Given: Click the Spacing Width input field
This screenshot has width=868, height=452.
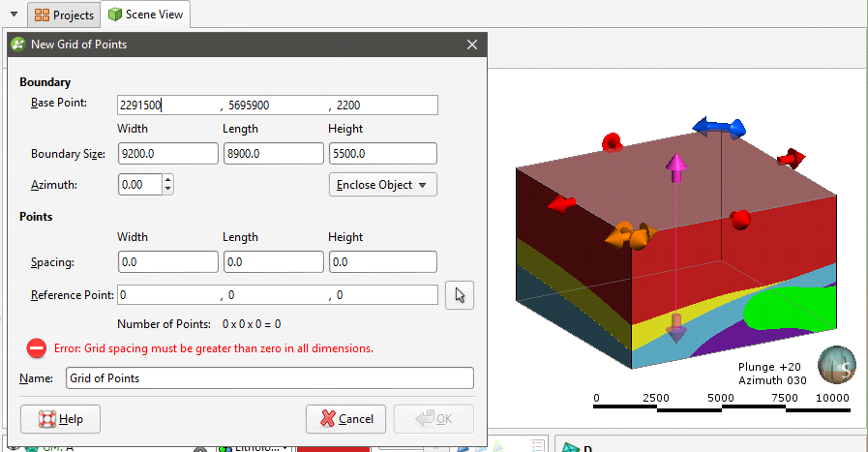Looking at the screenshot, I should coord(167,261).
